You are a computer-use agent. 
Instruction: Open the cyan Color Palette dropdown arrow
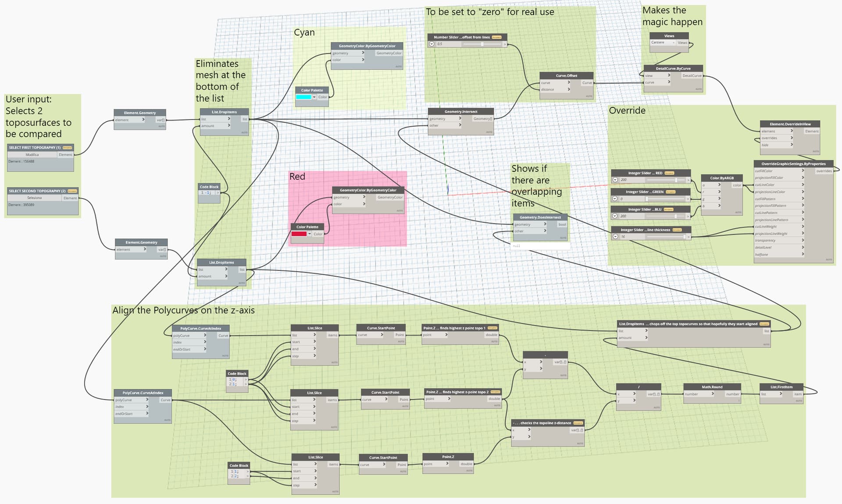[x=314, y=97]
